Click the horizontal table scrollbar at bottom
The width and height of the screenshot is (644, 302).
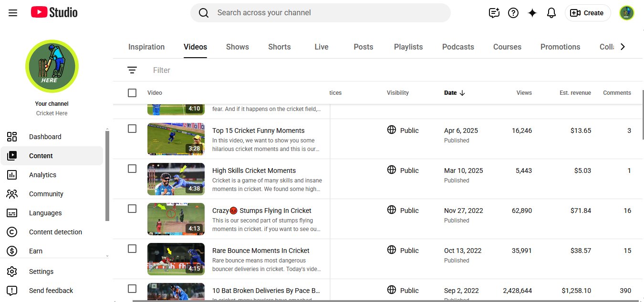click(385, 301)
